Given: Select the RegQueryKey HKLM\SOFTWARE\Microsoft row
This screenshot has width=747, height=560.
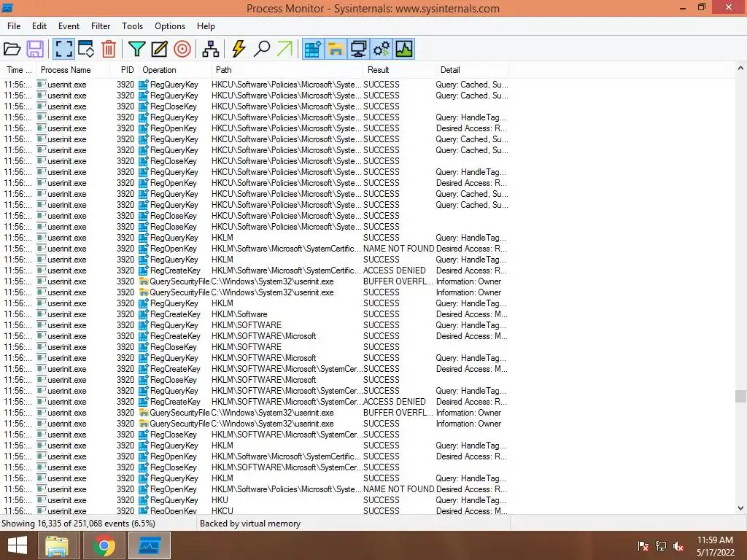Looking at the screenshot, I should pos(256,358).
